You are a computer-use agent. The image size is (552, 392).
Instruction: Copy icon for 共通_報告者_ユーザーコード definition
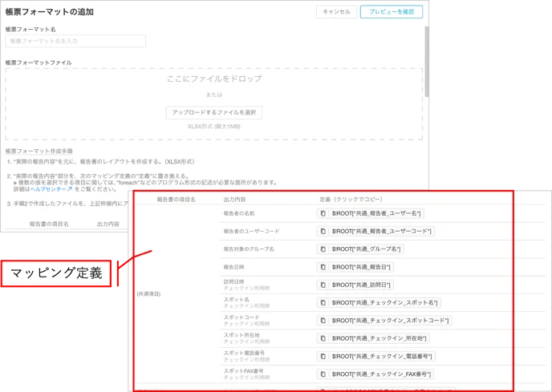click(x=323, y=231)
